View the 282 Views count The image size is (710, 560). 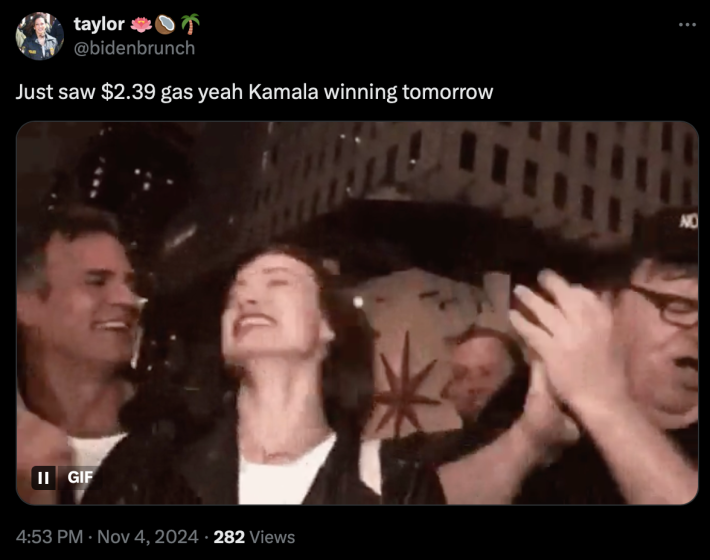(x=254, y=537)
